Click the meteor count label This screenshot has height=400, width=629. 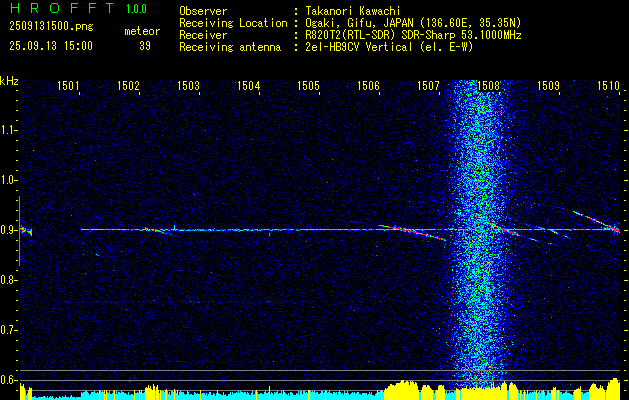pos(142,31)
